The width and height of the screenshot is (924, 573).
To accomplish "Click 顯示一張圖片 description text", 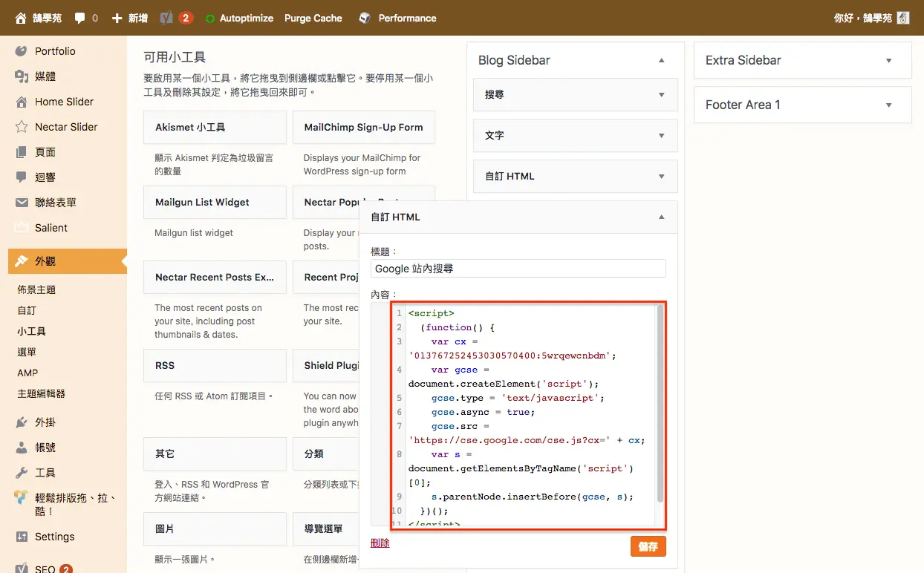I will (185, 559).
